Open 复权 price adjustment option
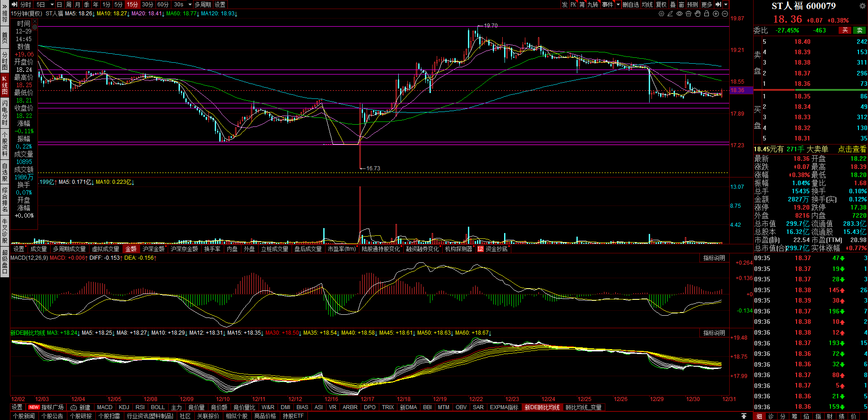Image resolution: width=868 pixels, height=420 pixels. (661, 5)
